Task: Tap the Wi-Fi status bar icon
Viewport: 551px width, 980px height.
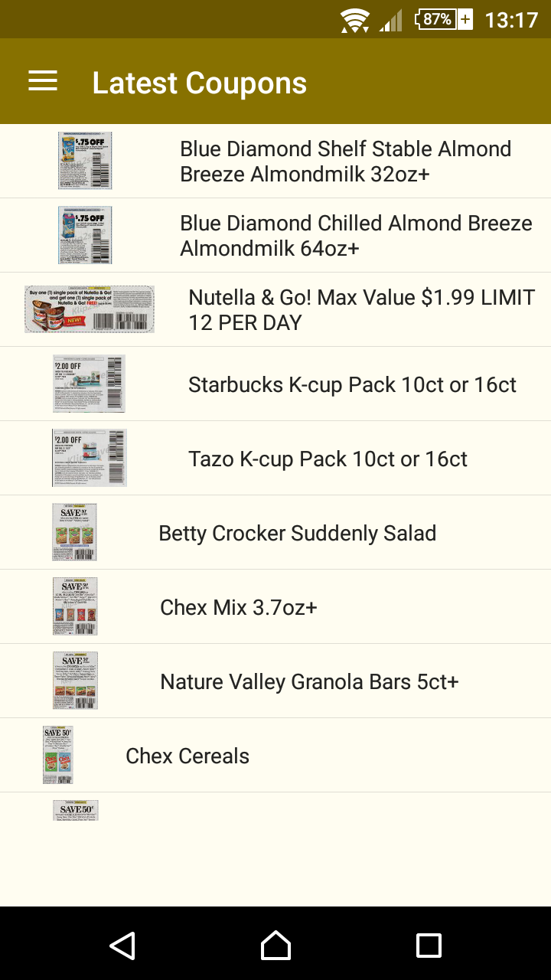Action: click(355, 20)
